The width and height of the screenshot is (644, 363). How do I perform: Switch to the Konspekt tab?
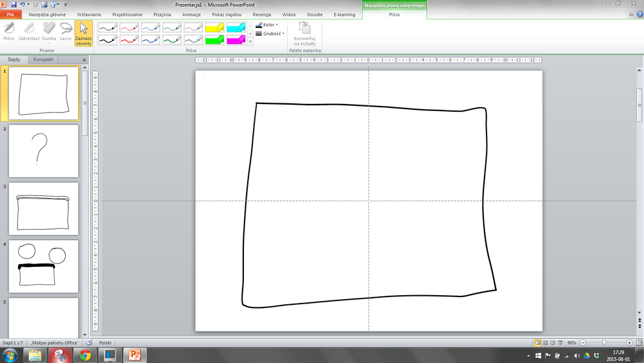(43, 59)
